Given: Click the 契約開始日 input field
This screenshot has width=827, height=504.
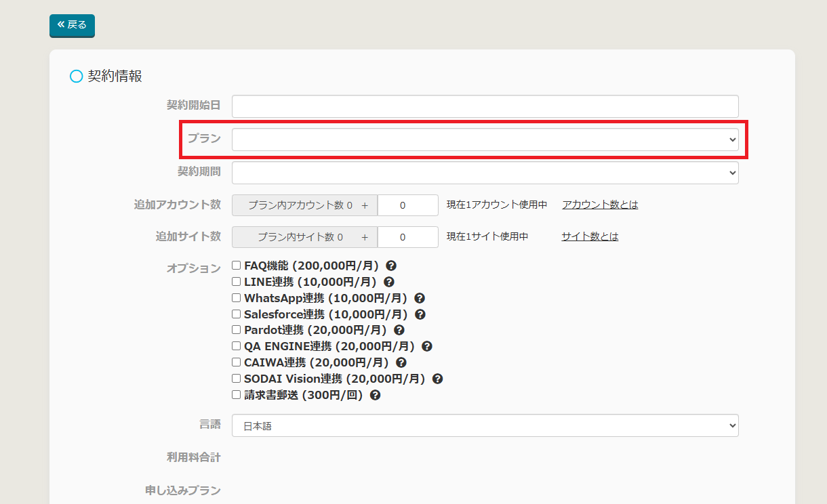Looking at the screenshot, I should [x=485, y=106].
